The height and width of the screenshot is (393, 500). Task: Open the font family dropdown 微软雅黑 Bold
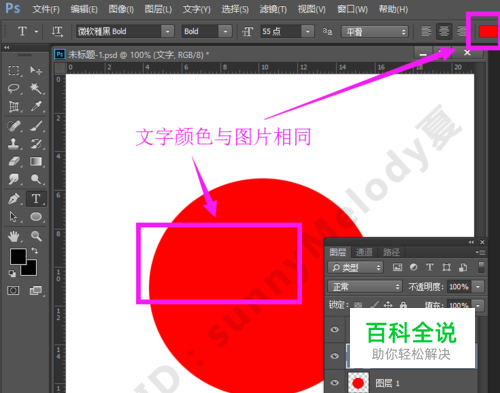point(167,32)
